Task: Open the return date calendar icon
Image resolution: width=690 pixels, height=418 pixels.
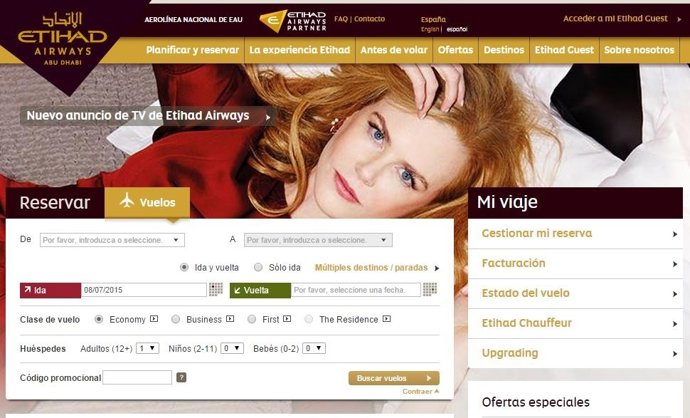Action: coord(429,290)
